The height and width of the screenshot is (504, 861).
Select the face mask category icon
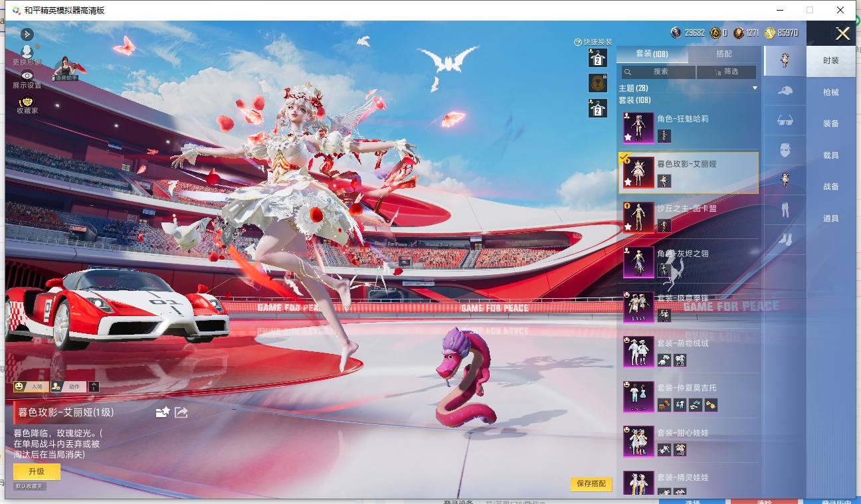(785, 150)
